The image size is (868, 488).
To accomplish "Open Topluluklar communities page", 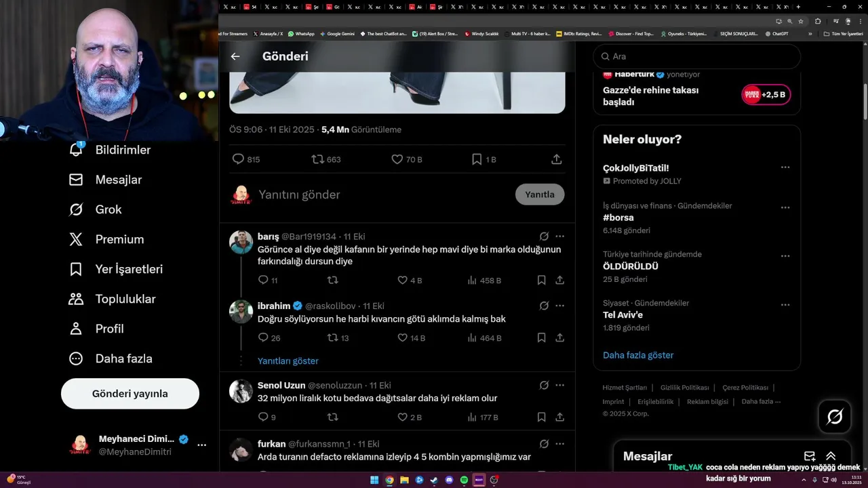I will (113, 299).
